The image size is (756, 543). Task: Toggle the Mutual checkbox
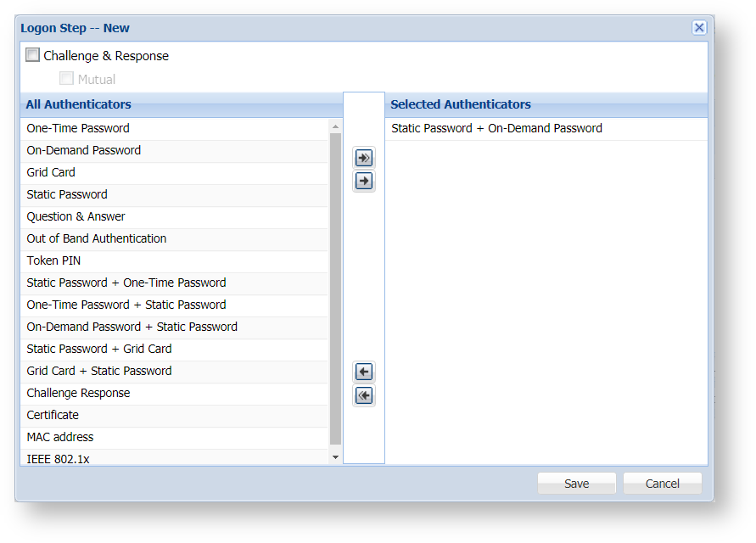tap(66, 79)
